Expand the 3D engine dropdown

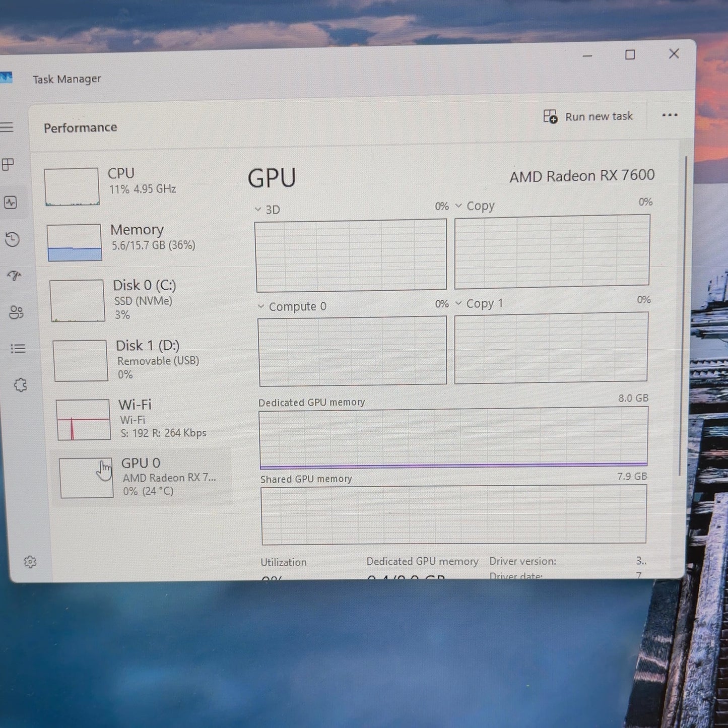point(268,210)
